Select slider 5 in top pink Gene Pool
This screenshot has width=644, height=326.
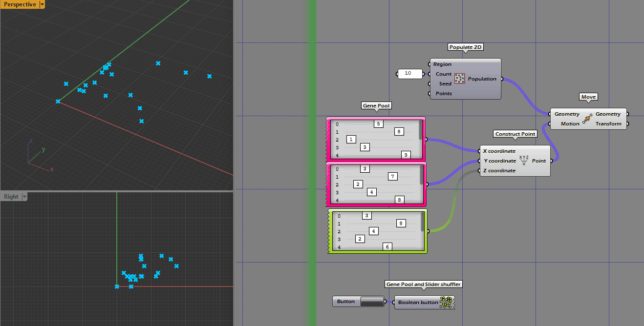[x=379, y=124]
